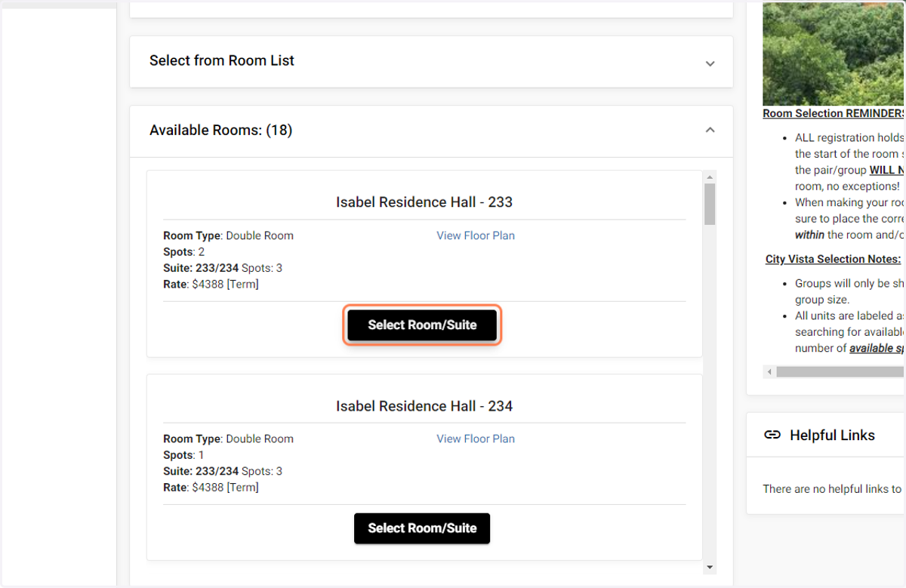906x588 pixels.
Task: Click the room list vertical scrollbar thumb
Action: tap(710, 204)
